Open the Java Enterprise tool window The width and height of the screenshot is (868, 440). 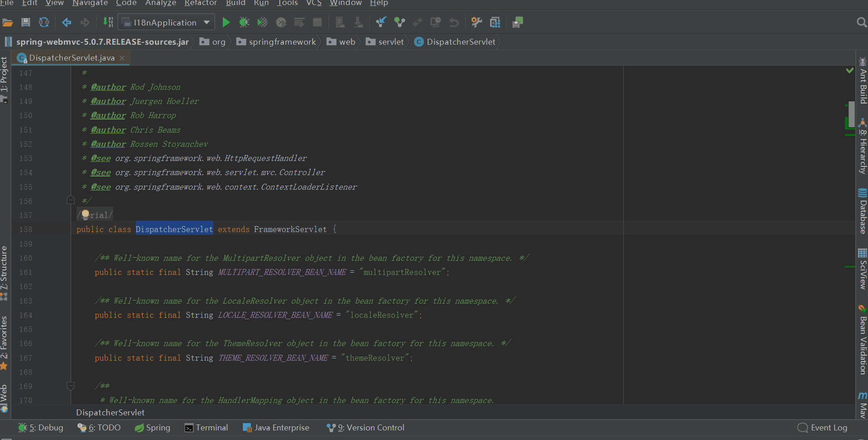[276, 428]
